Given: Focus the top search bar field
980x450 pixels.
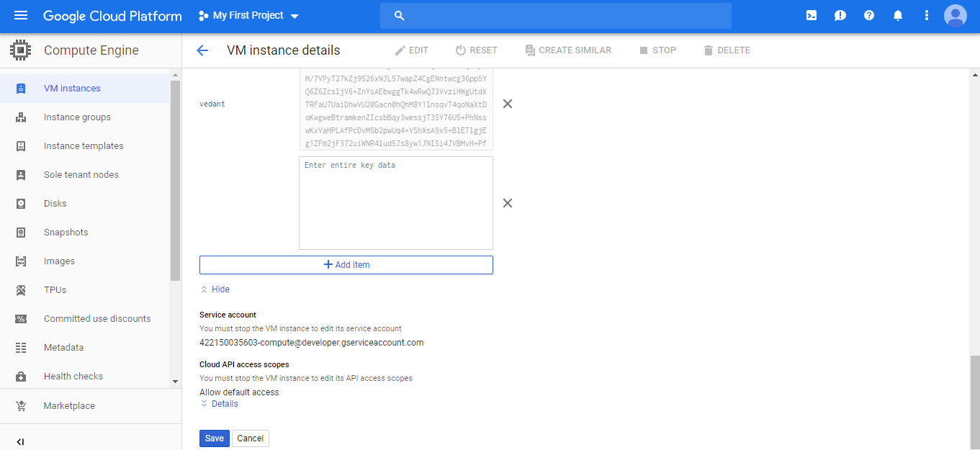Looking at the screenshot, I should [556, 16].
